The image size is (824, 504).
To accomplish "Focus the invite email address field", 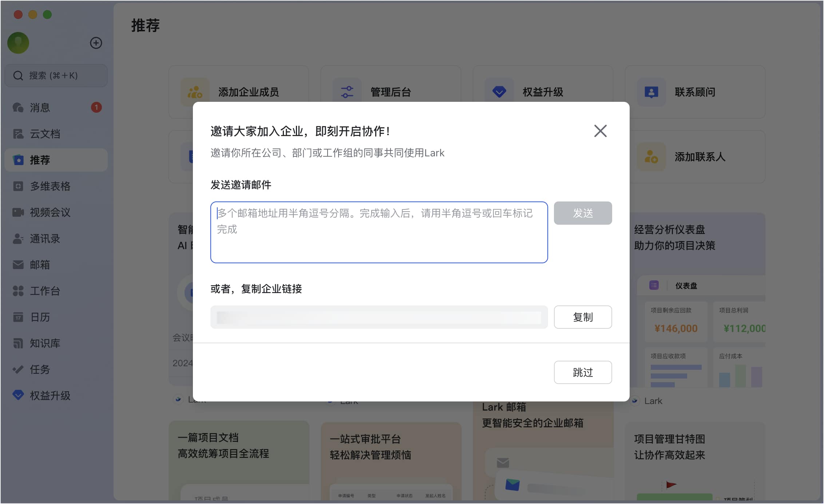I will click(379, 233).
